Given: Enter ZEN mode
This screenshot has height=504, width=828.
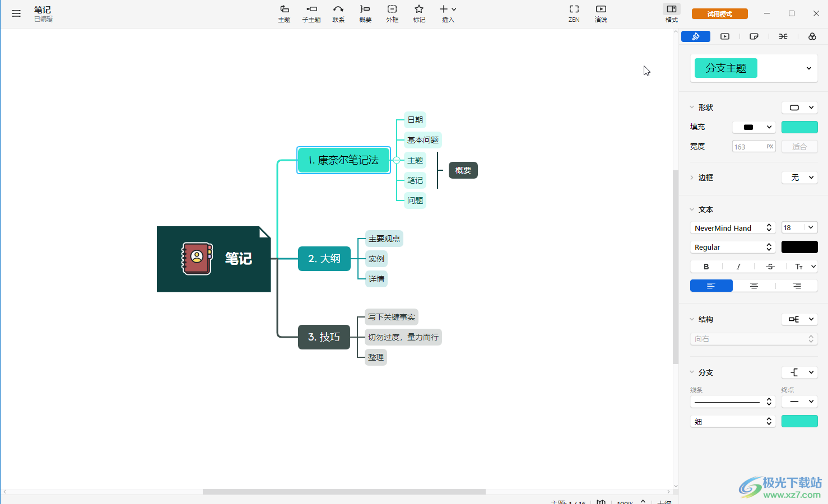Looking at the screenshot, I should (574, 13).
